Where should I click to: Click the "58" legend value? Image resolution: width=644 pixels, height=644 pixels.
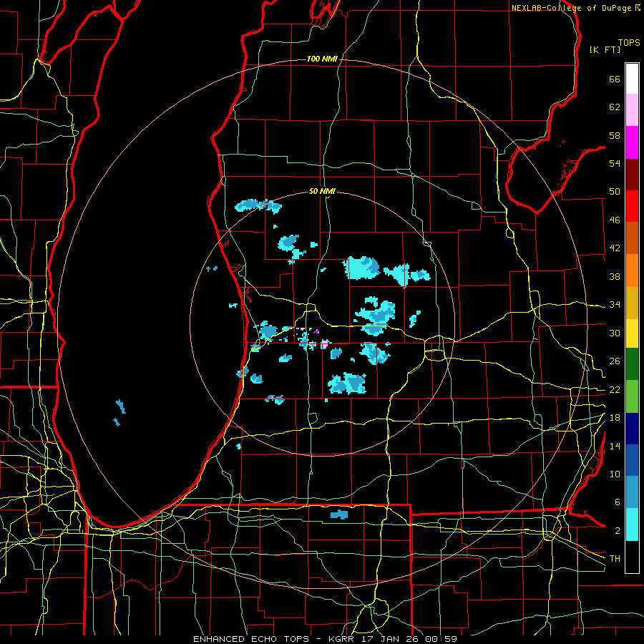[615, 135]
